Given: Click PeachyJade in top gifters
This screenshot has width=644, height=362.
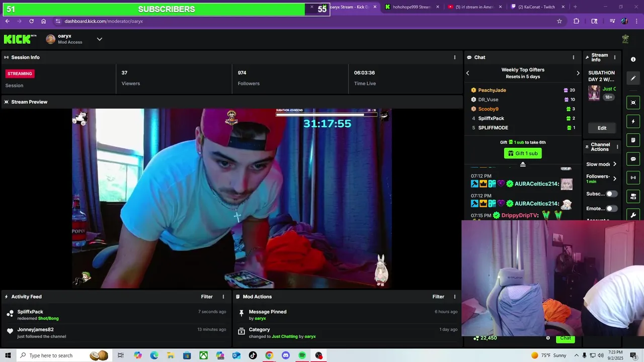Looking at the screenshot, I should [x=492, y=90].
